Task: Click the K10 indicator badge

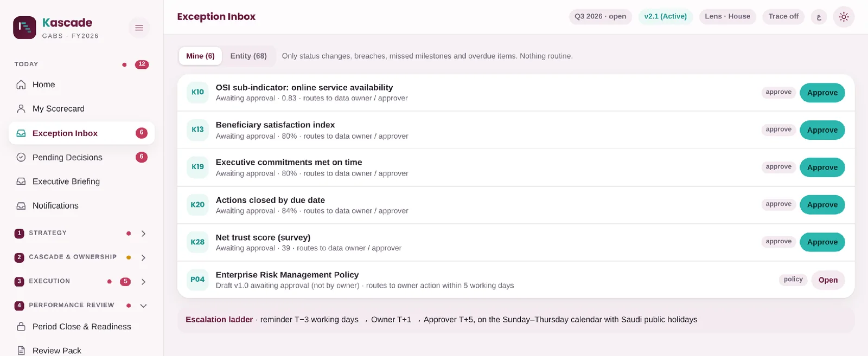Action: click(197, 92)
